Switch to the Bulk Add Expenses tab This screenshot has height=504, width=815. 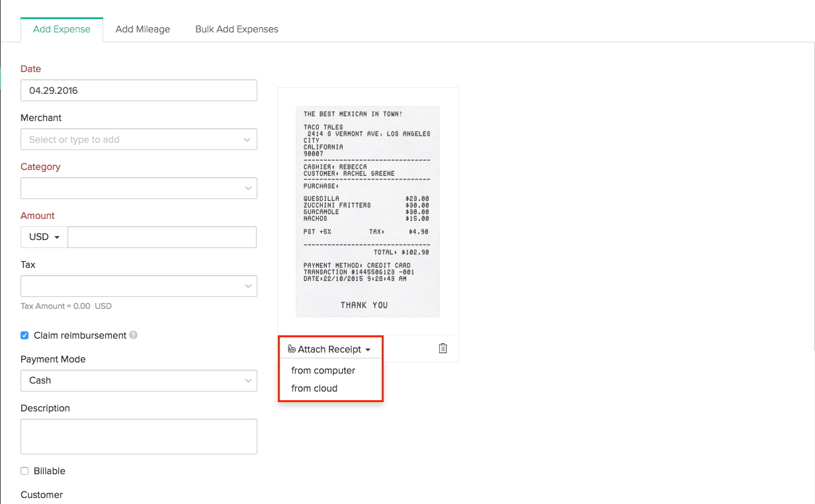[x=237, y=29]
